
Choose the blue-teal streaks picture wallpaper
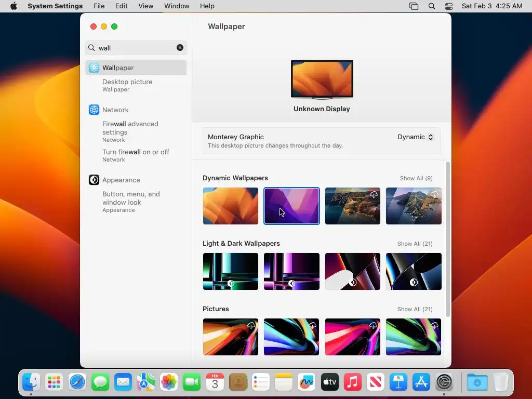tap(291, 337)
